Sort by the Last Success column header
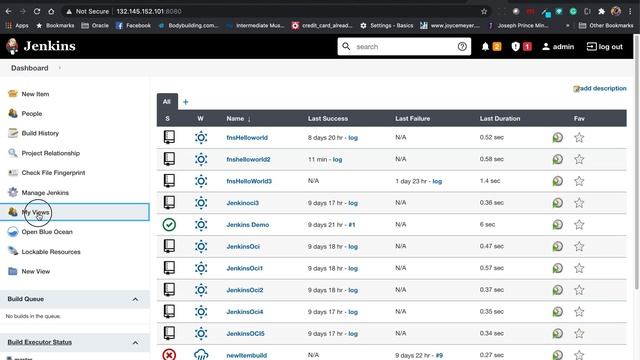 (328, 118)
